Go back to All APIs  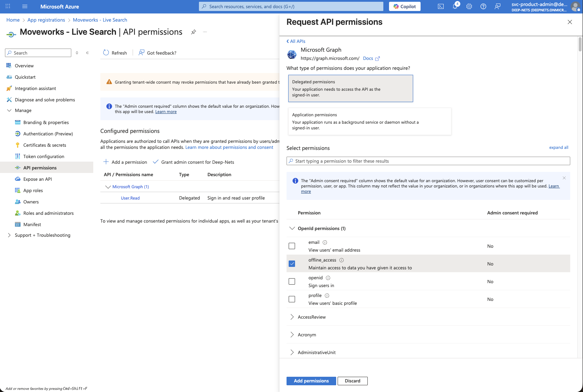296,41
